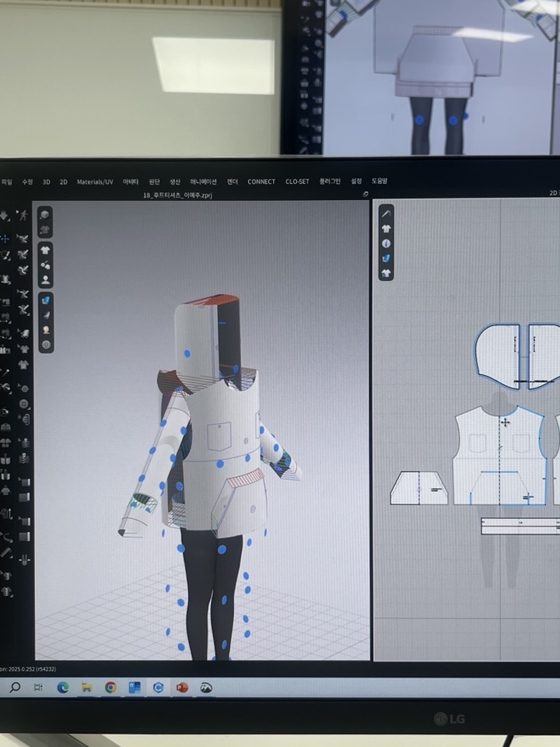Screen dimensions: 560x747
Task: Toggle the avatar display icon in 3D toolbar
Action: [x=46, y=279]
